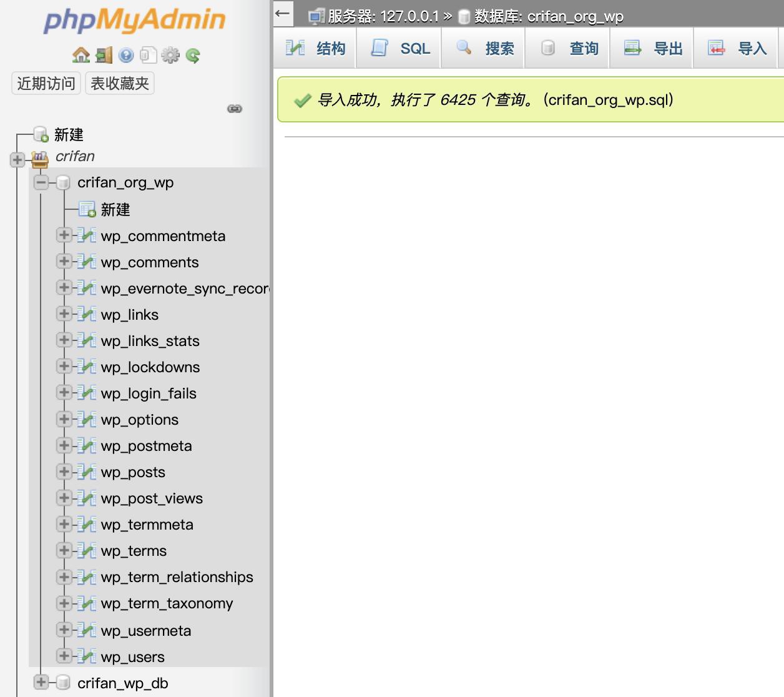
Task: Expand the wp_login_fails table node
Action: coord(64,393)
